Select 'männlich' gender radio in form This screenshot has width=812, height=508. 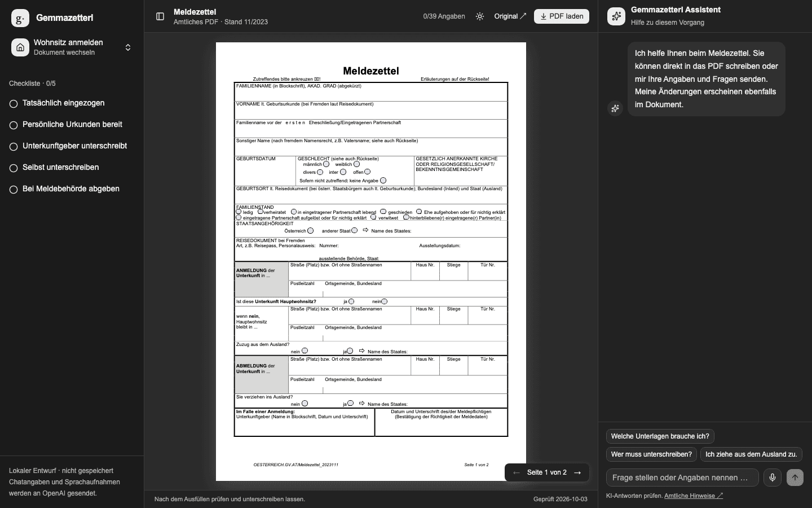coord(326,164)
